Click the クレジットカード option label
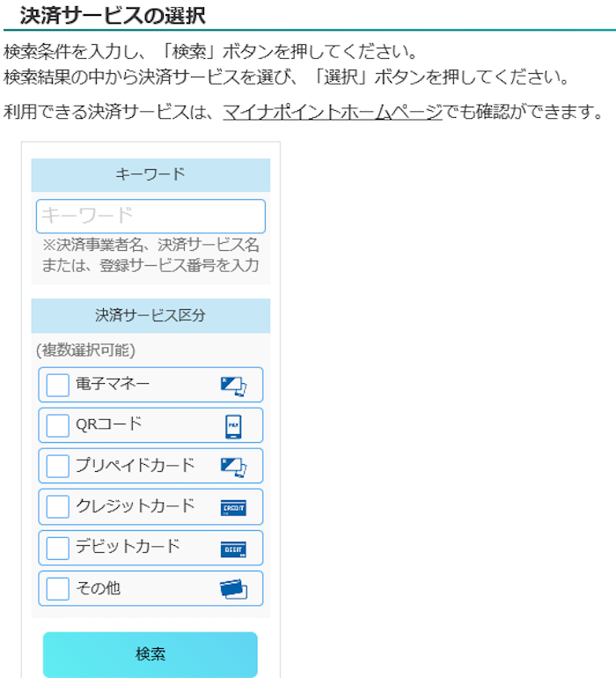616x678 pixels. pyautogui.click(x=135, y=506)
